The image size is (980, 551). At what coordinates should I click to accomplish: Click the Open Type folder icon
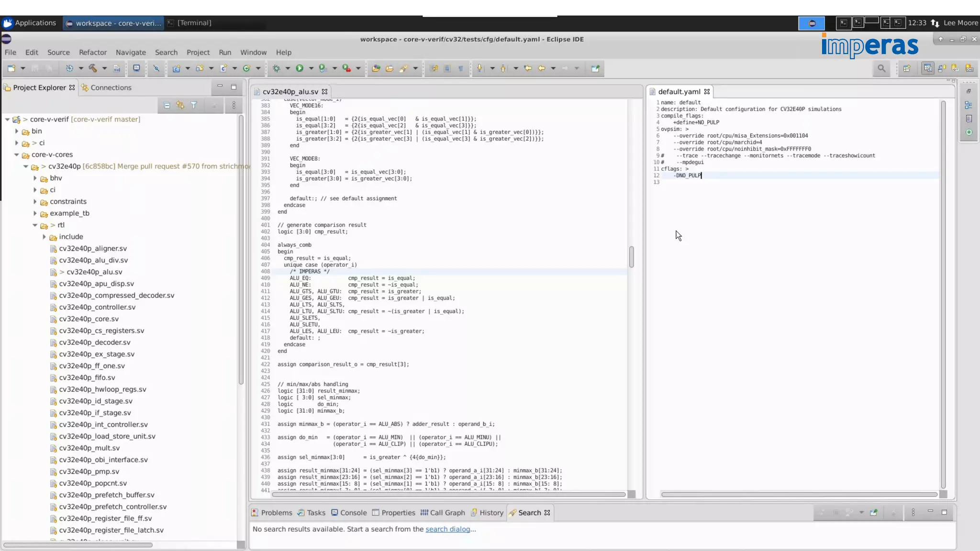point(376,68)
